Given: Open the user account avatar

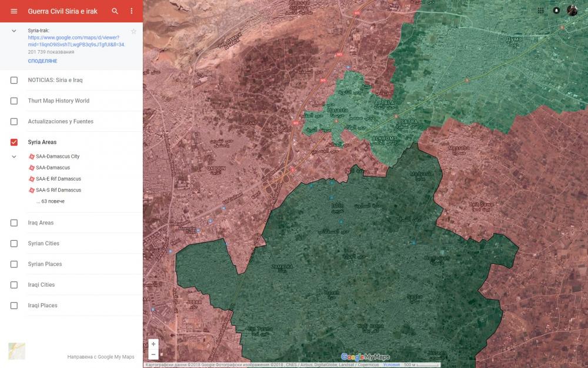Looking at the screenshot, I should (x=572, y=11).
